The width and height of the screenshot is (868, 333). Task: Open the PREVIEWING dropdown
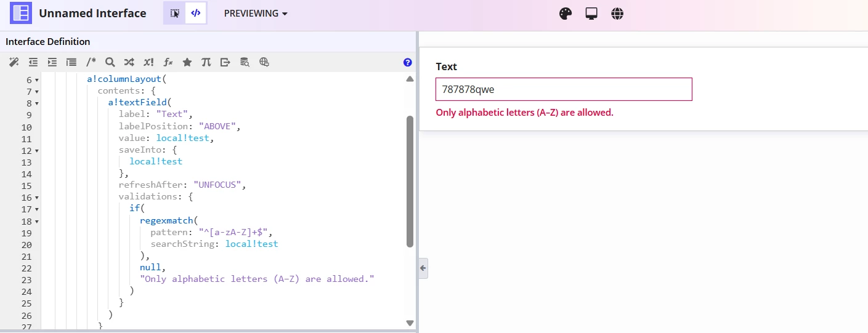click(256, 14)
